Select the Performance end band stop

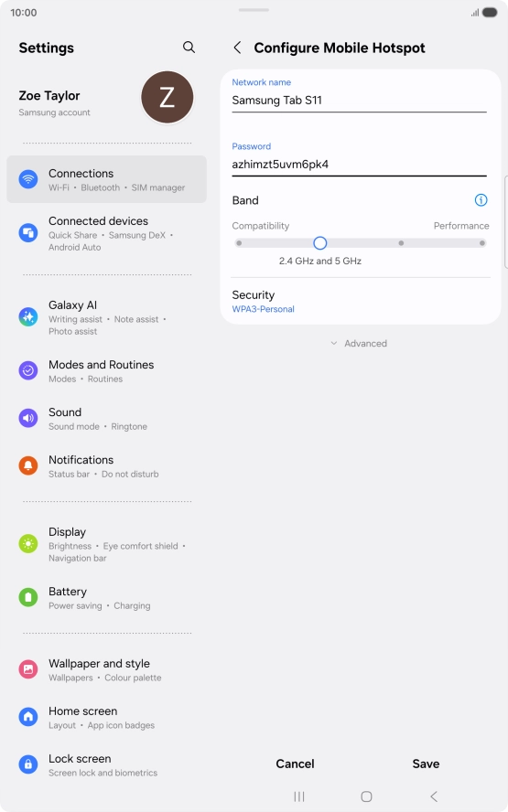[482, 243]
